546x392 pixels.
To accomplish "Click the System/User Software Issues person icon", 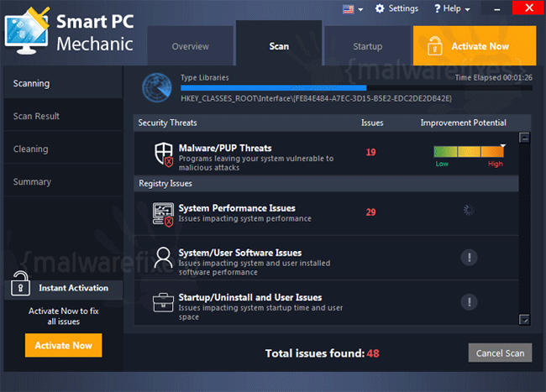I will [163, 258].
